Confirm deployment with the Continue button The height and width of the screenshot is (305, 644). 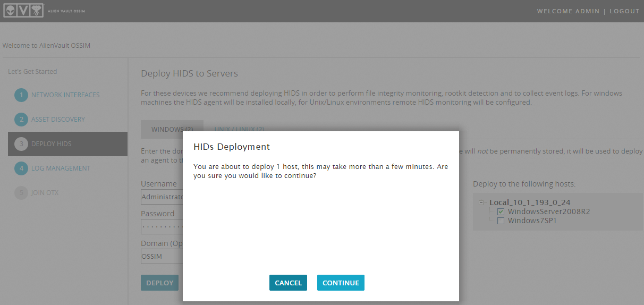341,283
